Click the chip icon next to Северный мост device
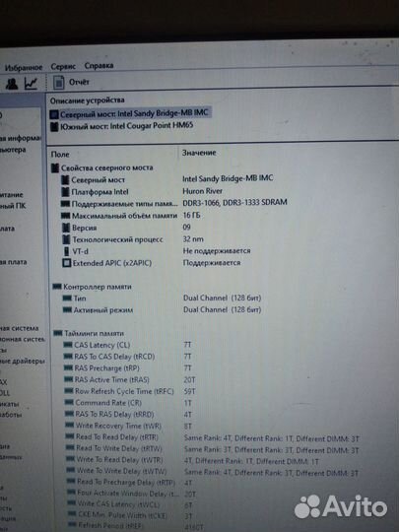Screen dimensions: 399x532 (x=54, y=114)
